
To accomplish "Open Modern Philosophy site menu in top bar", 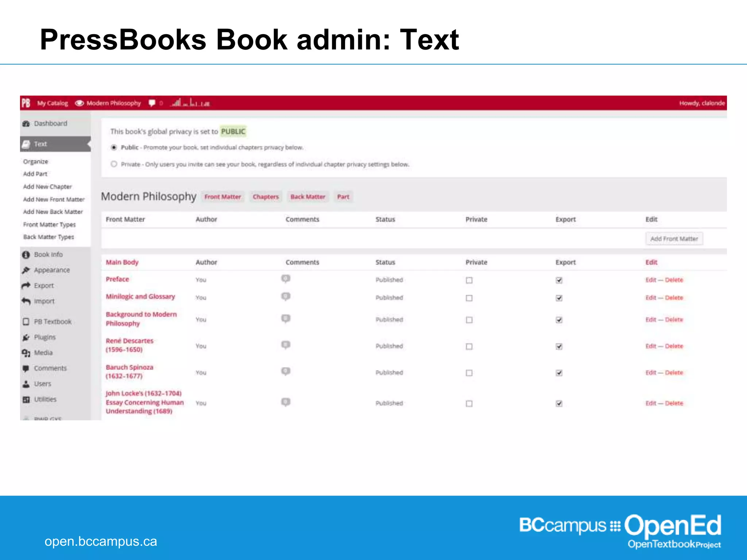I will 113,103.
